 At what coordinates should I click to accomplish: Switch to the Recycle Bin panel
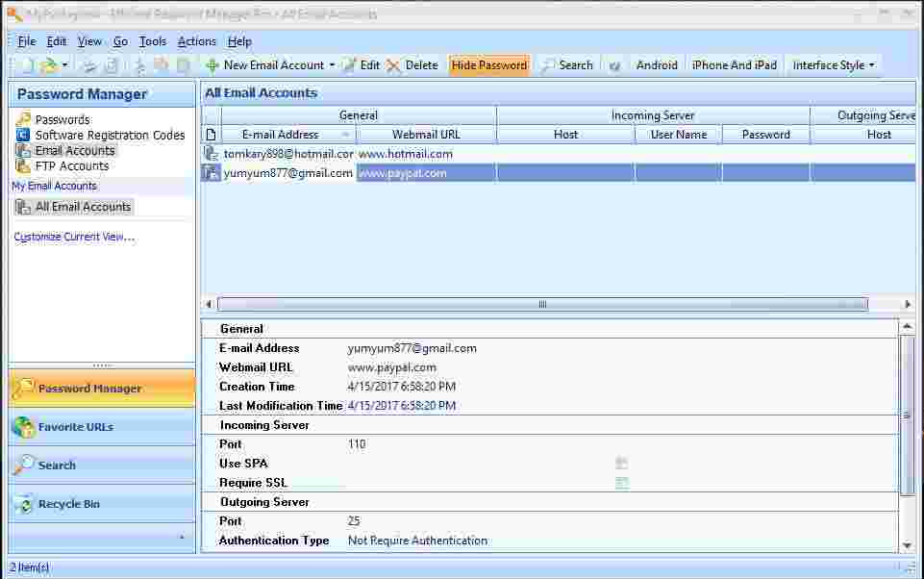[71, 503]
